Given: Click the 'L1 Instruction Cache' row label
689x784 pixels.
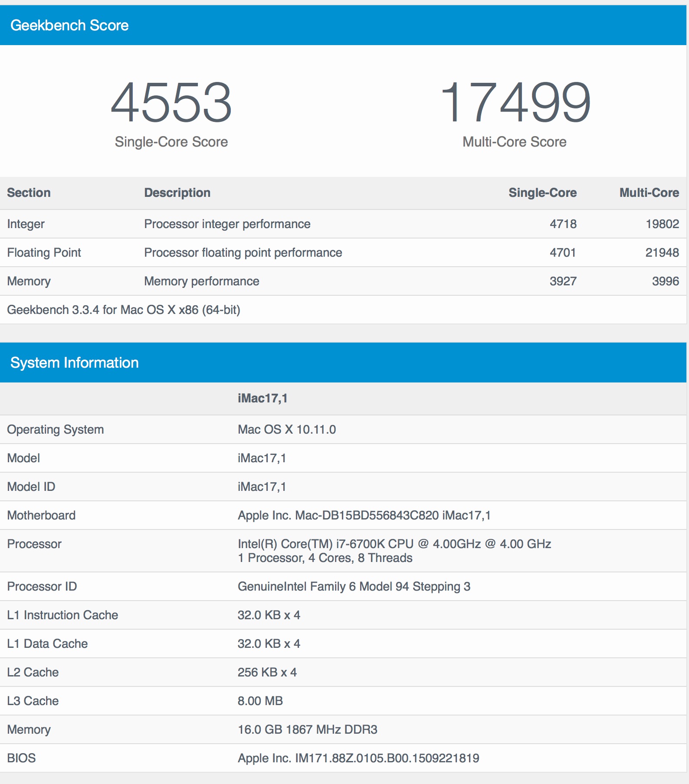Looking at the screenshot, I should click(62, 615).
